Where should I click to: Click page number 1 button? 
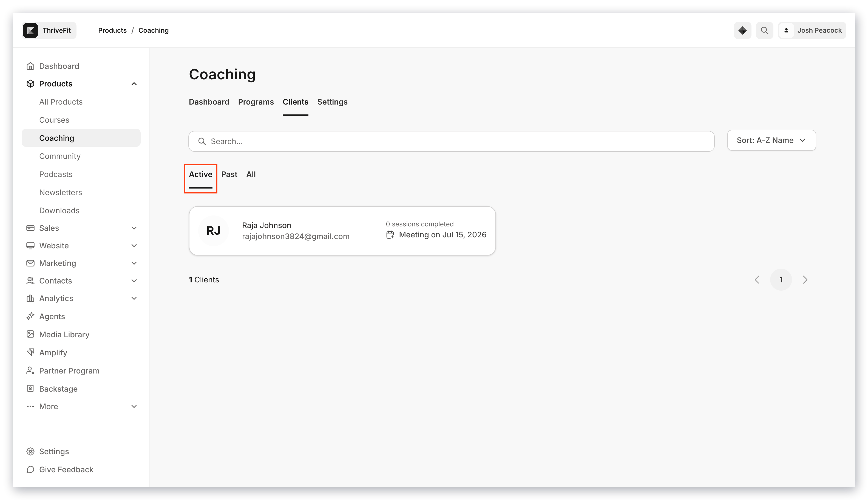[x=781, y=280]
